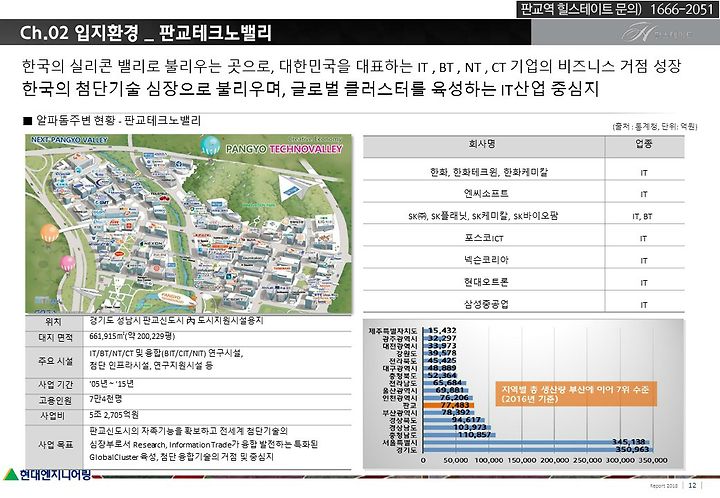Click the '15,432' chart value
Screen dimensions: 720x498
coord(442,330)
